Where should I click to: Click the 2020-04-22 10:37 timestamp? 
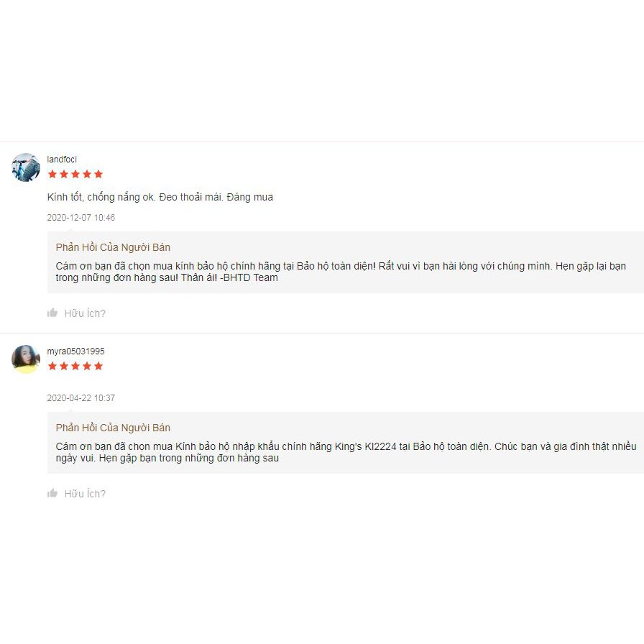click(x=80, y=398)
